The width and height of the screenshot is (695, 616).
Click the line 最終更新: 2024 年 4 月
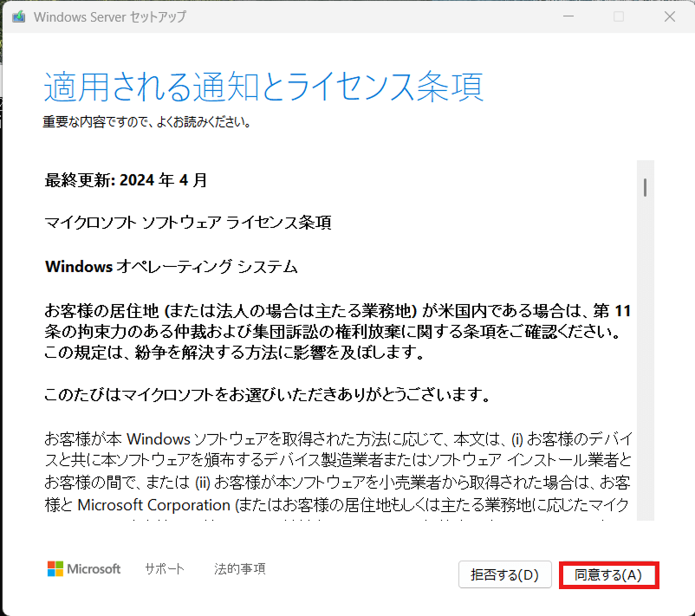tap(126, 180)
